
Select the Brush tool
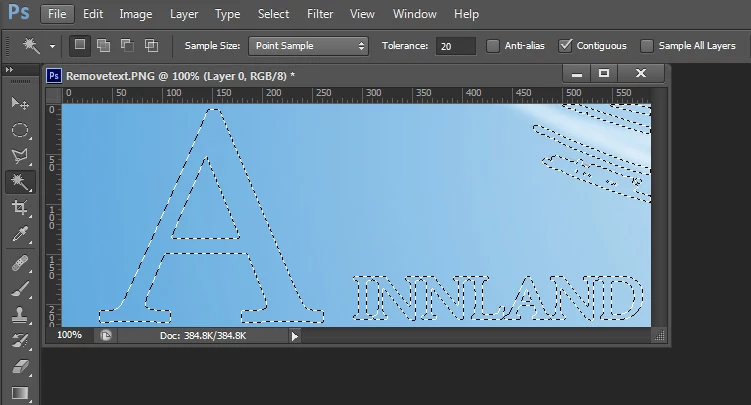coord(20,289)
